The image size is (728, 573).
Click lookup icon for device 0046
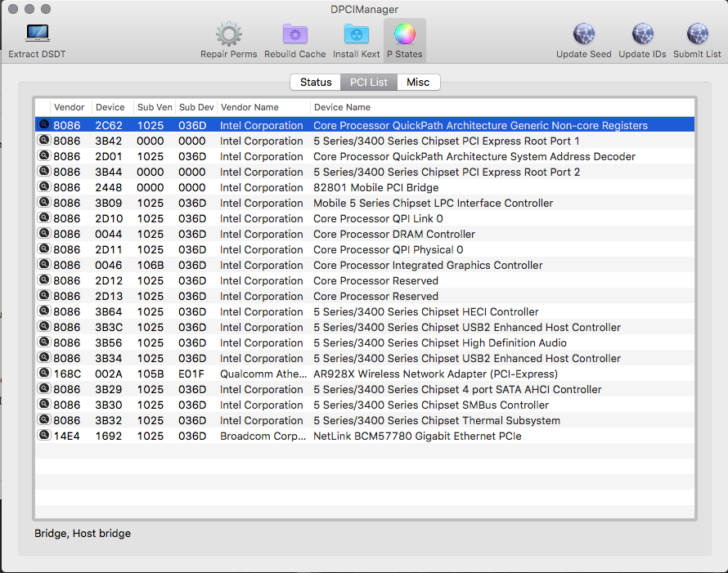click(43, 265)
